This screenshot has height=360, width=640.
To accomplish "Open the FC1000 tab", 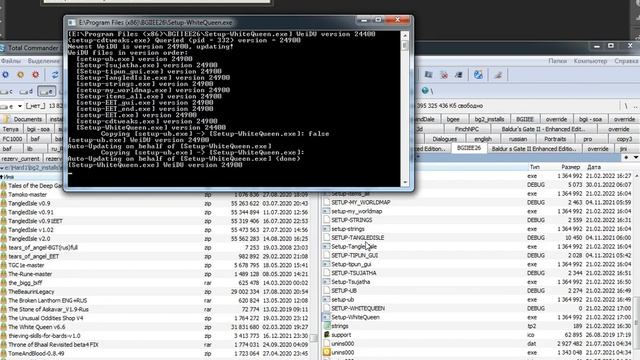I will pyautogui.click(x=12, y=139).
